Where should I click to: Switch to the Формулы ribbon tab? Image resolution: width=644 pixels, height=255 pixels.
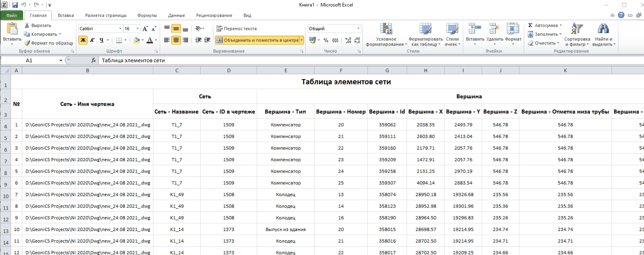click(x=147, y=15)
